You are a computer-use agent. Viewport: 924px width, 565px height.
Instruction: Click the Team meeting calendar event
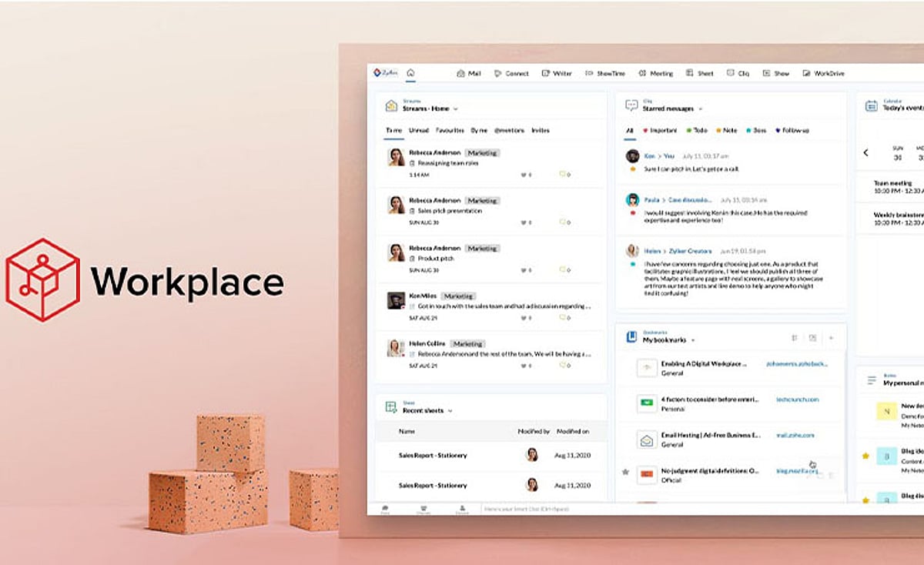899,186
